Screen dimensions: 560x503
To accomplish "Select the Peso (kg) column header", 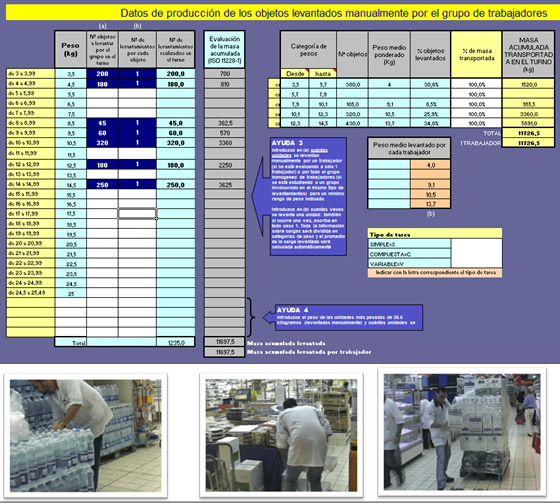I will [70, 49].
